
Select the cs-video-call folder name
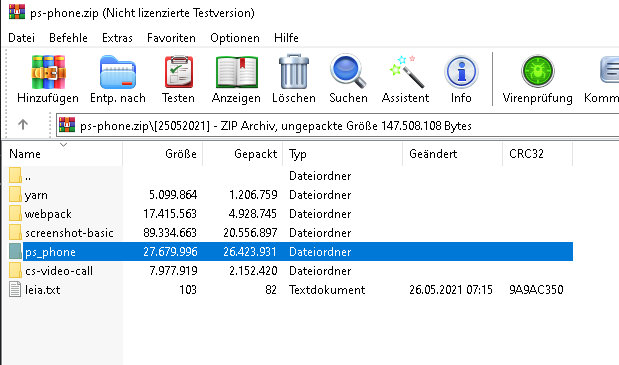59,271
